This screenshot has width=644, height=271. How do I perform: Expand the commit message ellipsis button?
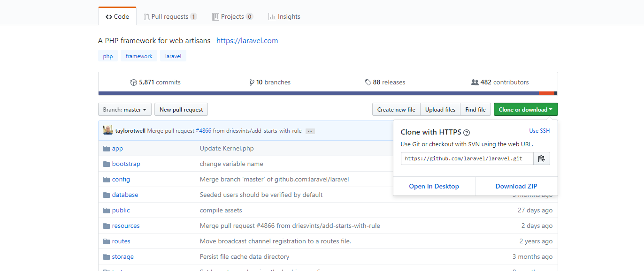tap(310, 131)
